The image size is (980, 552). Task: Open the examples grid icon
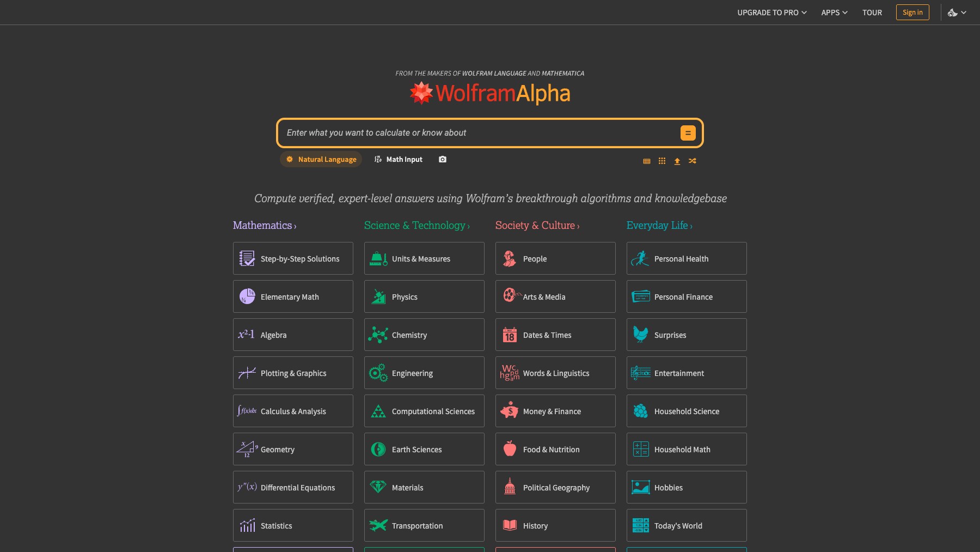click(662, 161)
